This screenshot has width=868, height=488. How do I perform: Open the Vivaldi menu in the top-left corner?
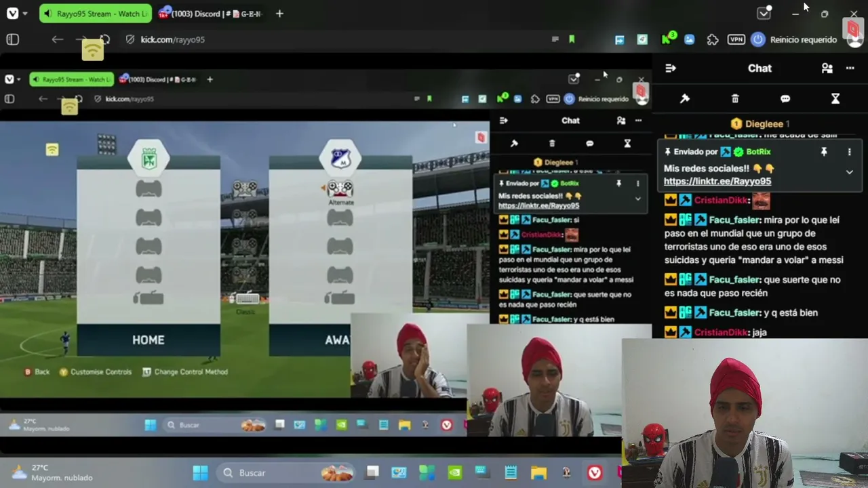pyautogui.click(x=12, y=14)
